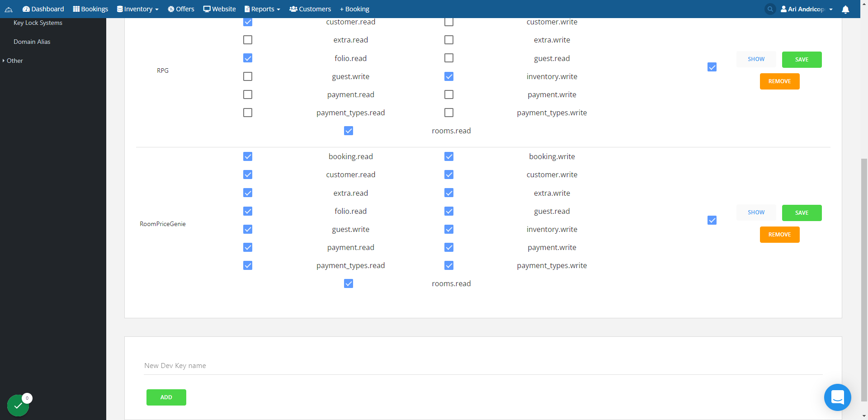This screenshot has width=868, height=420.
Task: Focus the New Dev Key name field
Action: pos(483,366)
